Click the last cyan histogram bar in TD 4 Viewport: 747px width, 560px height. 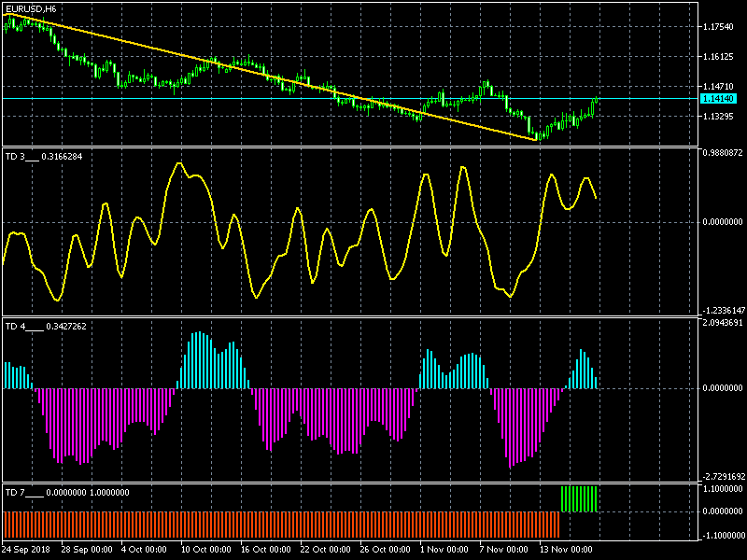click(x=596, y=383)
